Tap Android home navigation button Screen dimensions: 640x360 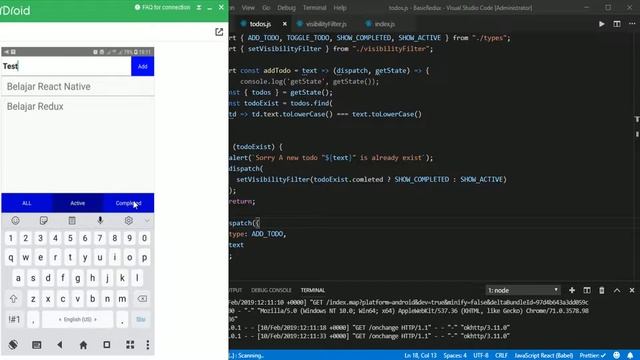[83, 345]
